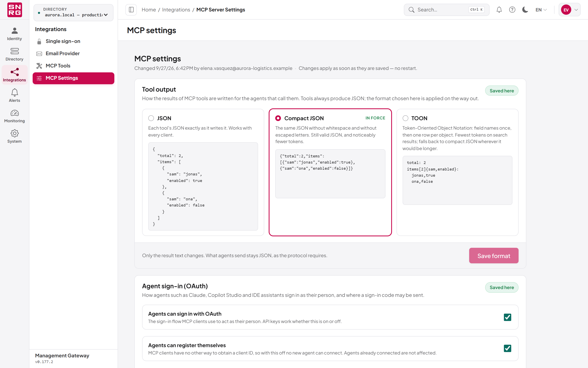
Task: Click the TOON example code block
Action: pyautogui.click(x=457, y=180)
